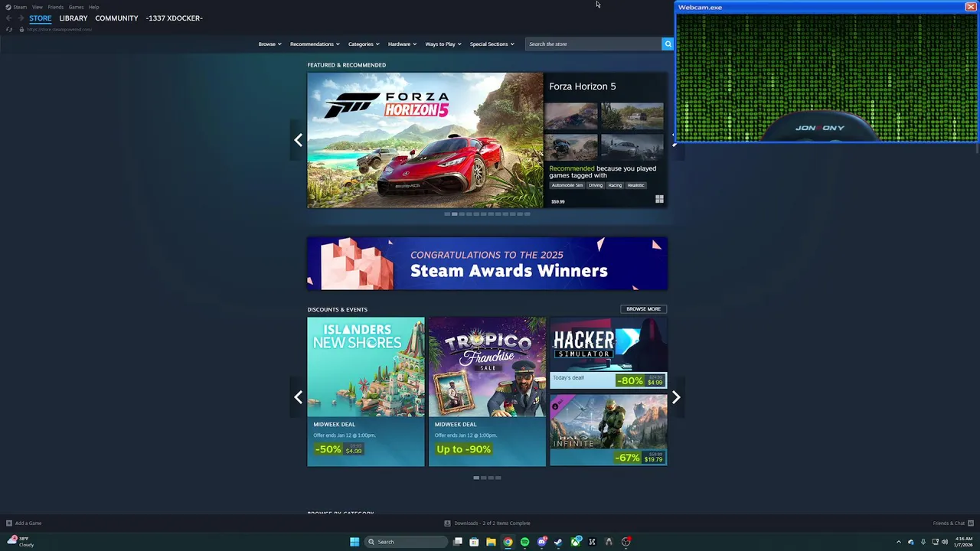Click Task View icon on the taskbar
The image size is (980, 551).
(x=457, y=542)
